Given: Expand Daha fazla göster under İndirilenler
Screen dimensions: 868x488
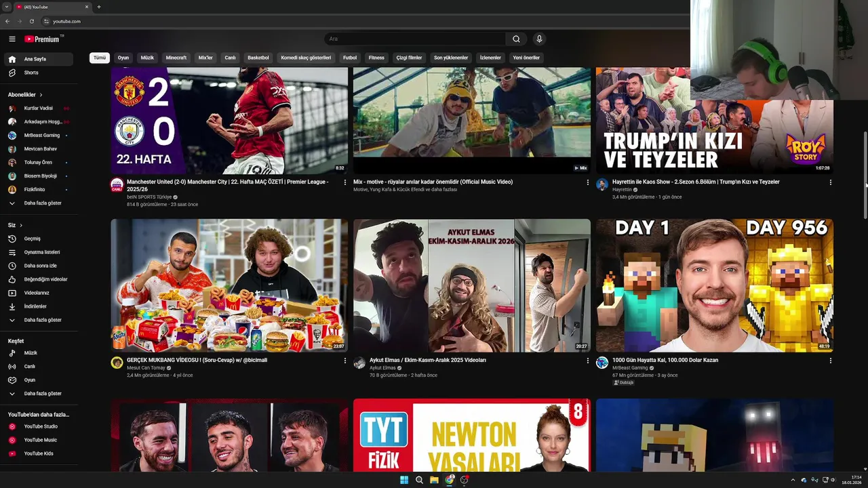Looking at the screenshot, I should pyautogui.click(x=39, y=320).
